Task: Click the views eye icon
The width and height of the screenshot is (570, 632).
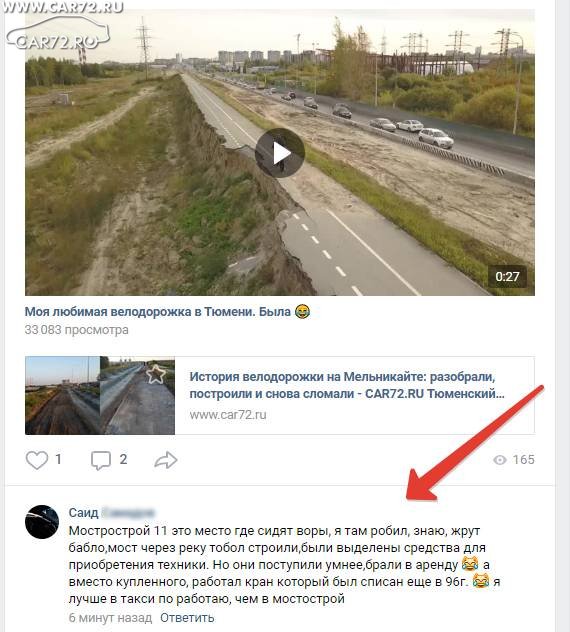Action: [499, 460]
